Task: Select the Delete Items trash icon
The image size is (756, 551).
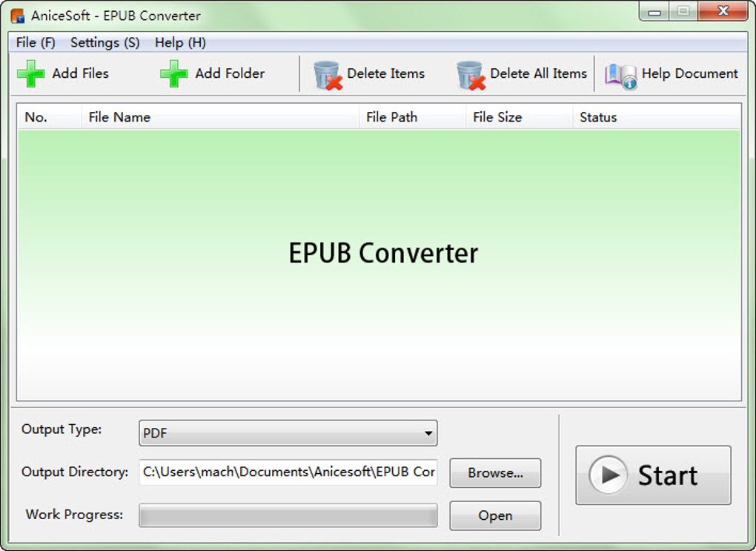Action: pyautogui.click(x=326, y=73)
